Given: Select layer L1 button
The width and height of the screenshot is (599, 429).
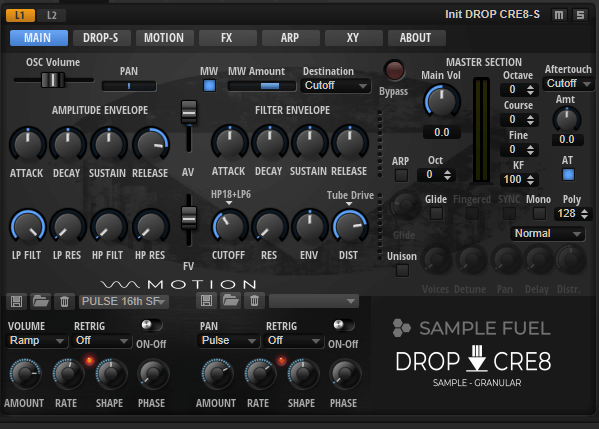Looking at the screenshot, I should (20, 15).
